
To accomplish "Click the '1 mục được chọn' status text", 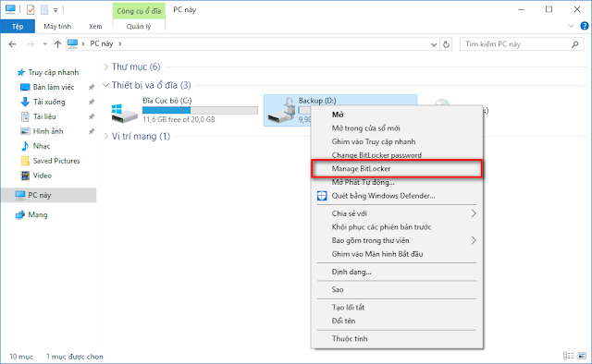I will click(x=75, y=357).
